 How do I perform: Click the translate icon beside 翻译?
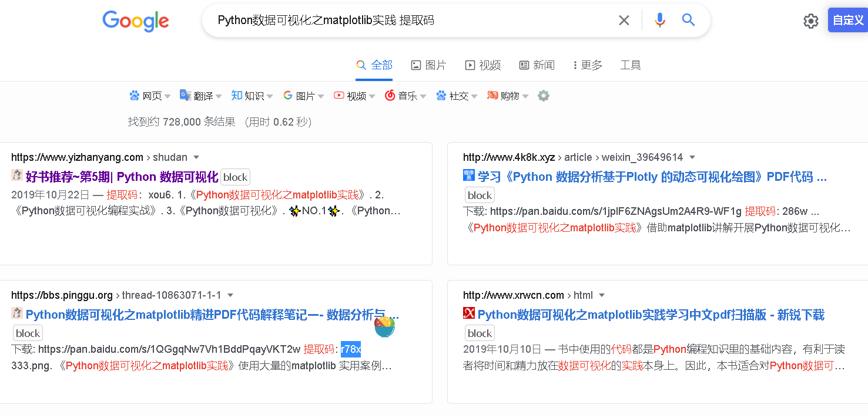pos(185,95)
